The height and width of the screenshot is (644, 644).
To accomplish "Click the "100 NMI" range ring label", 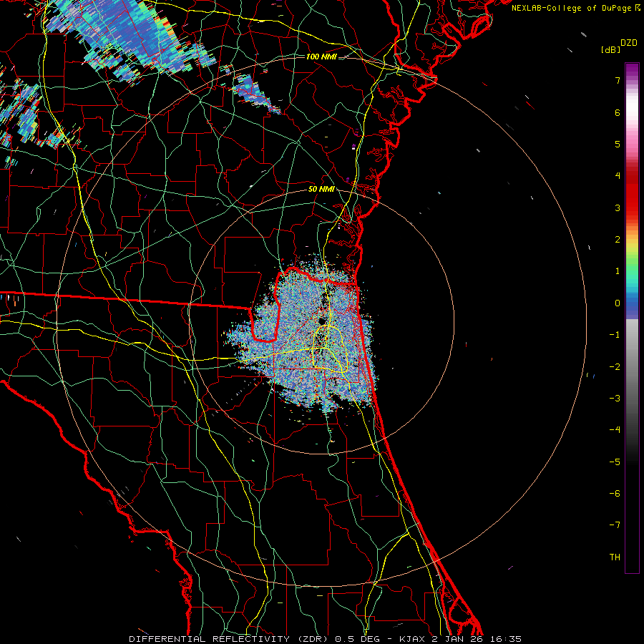I will (321, 57).
